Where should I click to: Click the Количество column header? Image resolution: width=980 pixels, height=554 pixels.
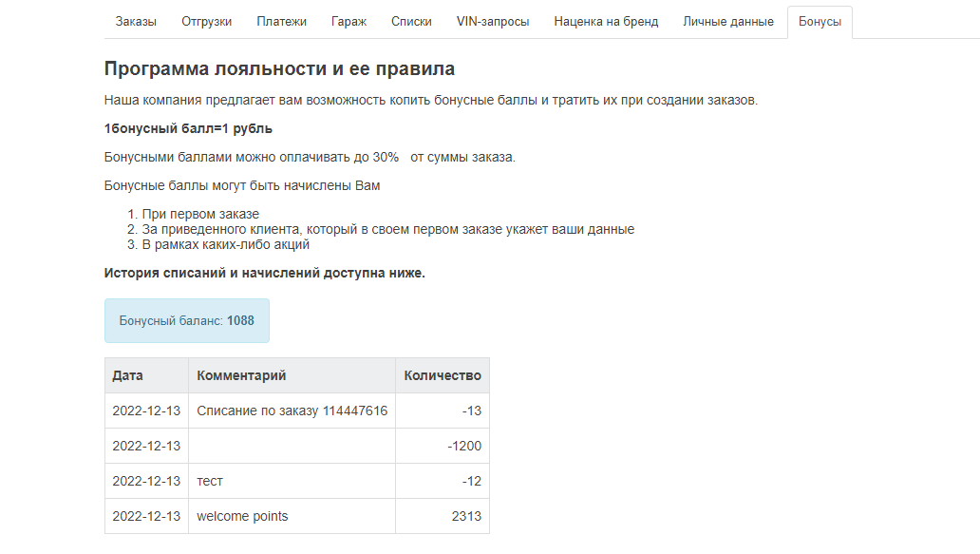[x=443, y=375]
